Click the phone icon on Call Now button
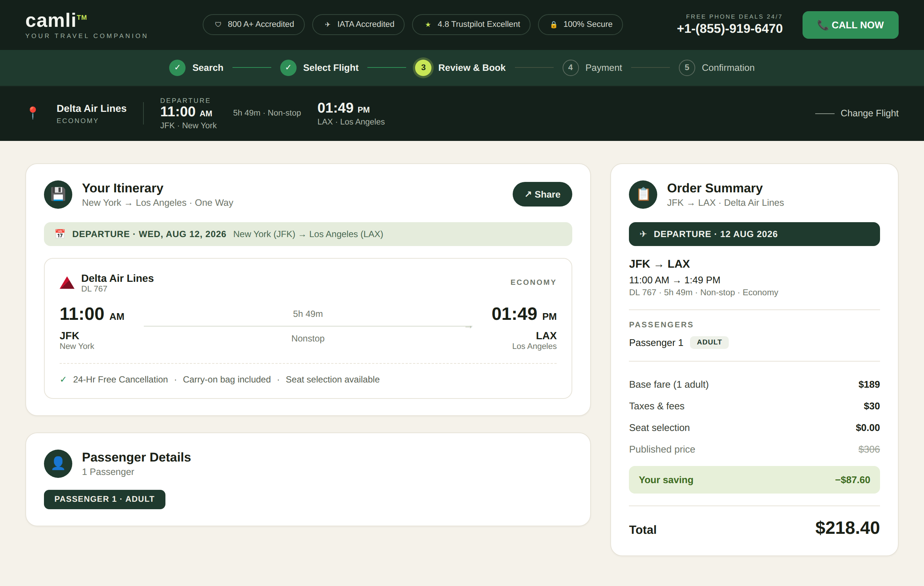The width and height of the screenshot is (924, 586). (822, 25)
